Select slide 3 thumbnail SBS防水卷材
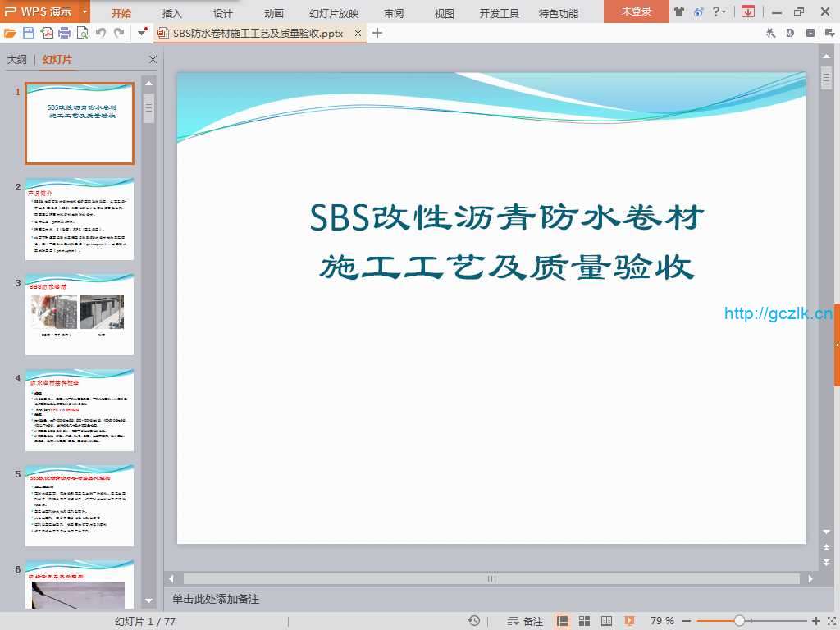Screen dimensions: 840x630 point(80,314)
